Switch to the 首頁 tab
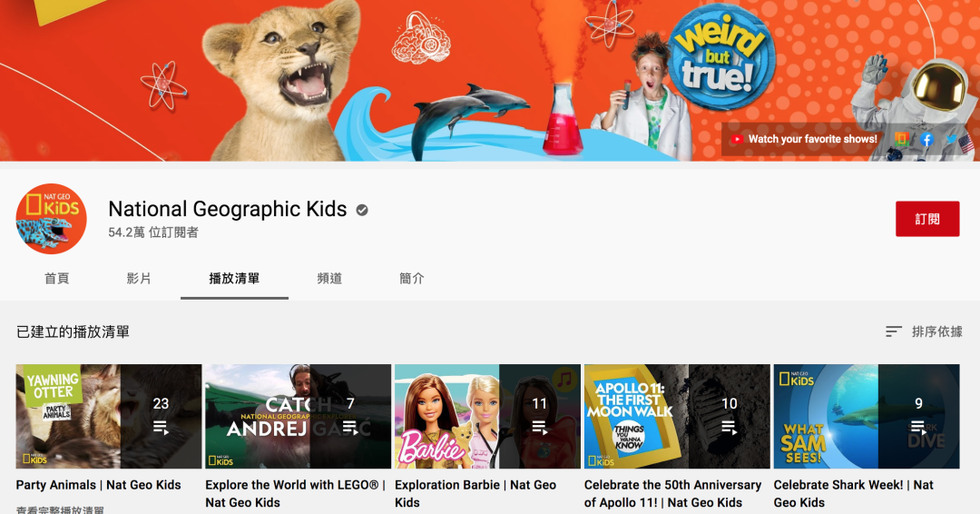Viewport: 980px width, 514px height. [x=57, y=278]
